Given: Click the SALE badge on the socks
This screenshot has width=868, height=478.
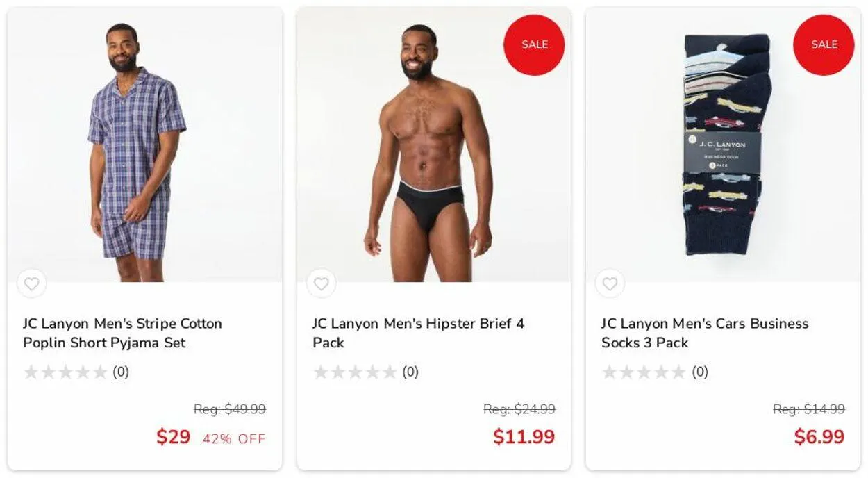Looking at the screenshot, I should click(824, 44).
